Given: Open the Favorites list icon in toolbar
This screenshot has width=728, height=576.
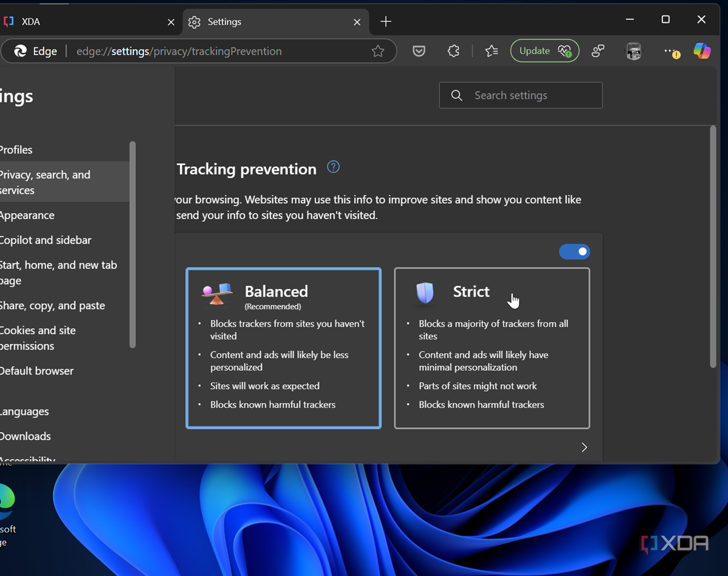Looking at the screenshot, I should (491, 52).
